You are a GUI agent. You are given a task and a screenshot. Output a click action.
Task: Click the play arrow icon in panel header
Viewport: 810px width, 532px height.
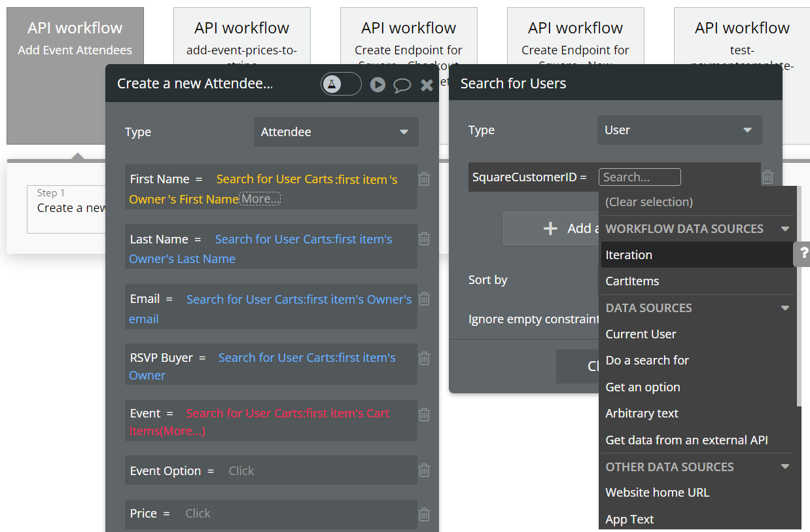click(378, 84)
